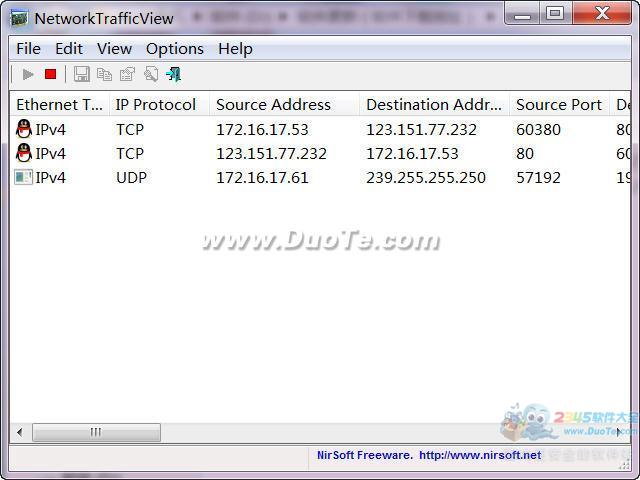
Task: Click the horizontal scrollbar thumb
Action: pos(96,432)
